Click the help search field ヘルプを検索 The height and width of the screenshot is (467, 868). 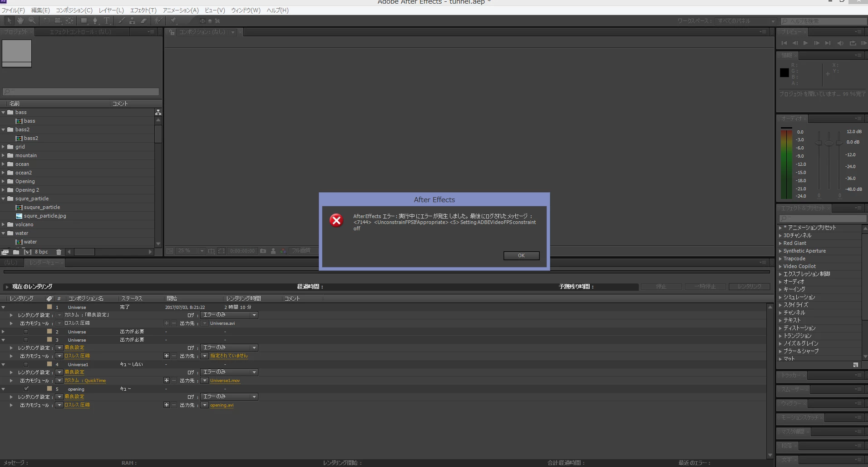coord(824,21)
